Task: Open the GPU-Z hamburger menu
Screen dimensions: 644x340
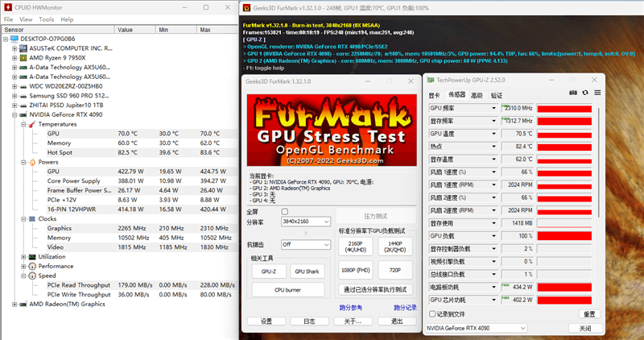Action: 597,93
